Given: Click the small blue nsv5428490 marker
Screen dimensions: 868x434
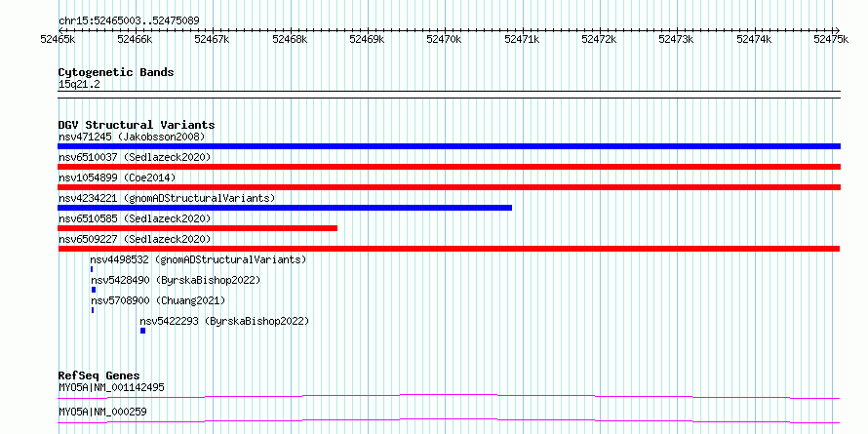Looking at the screenshot, I should click(x=94, y=290).
